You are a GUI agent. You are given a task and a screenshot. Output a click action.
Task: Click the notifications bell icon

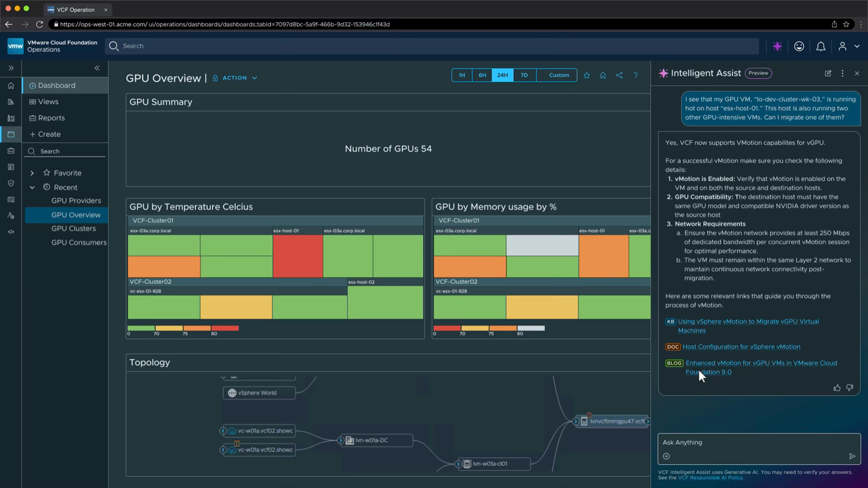coord(821,47)
